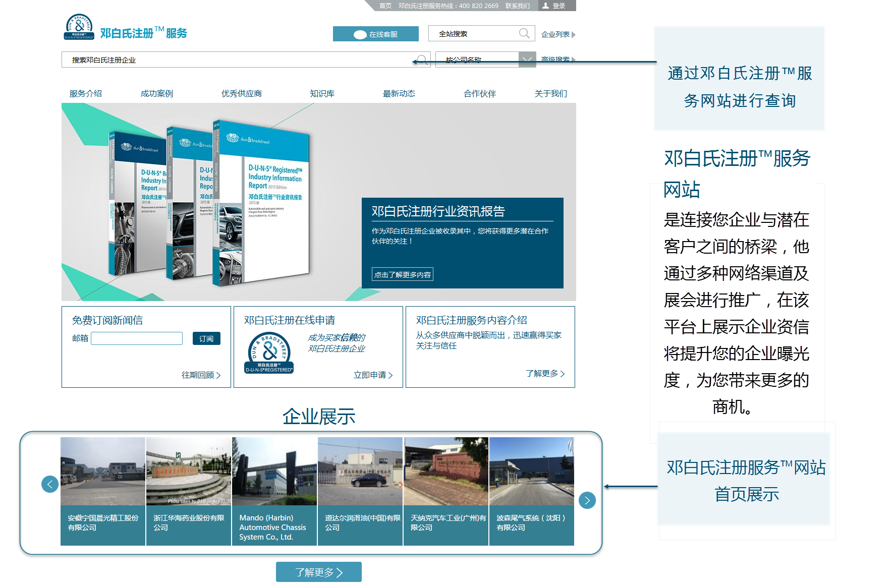Click the Dun & Bradstreet logo in header
The height and width of the screenshot is (588, 894).
tap(79, 27)
